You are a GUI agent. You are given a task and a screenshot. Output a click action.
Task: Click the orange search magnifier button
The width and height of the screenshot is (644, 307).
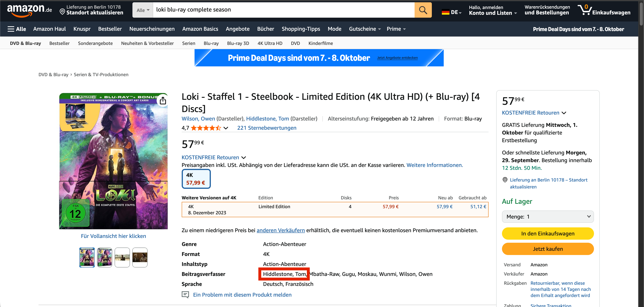tap(423, 10)
